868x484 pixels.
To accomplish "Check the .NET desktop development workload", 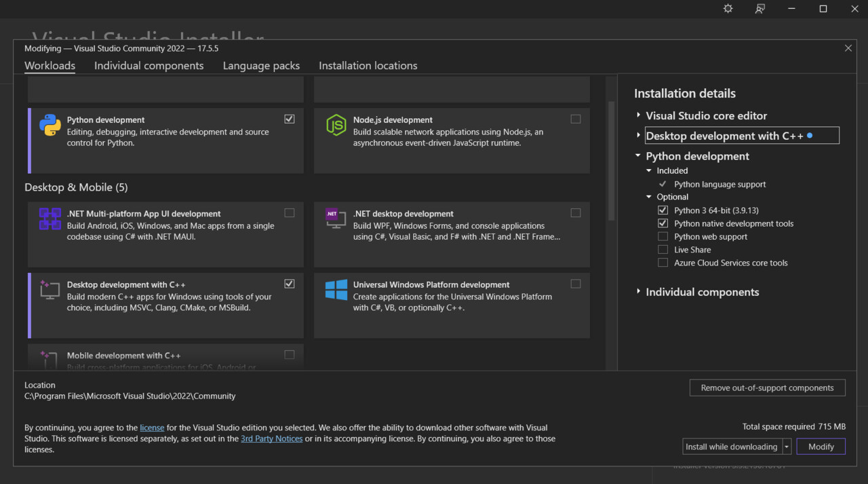I will (x=576, y=212).
